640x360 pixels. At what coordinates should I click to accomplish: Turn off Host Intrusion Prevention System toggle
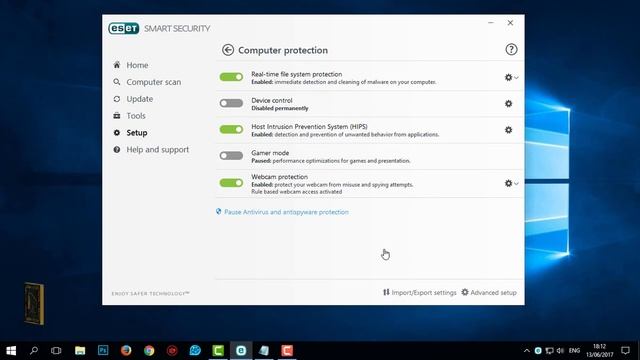[x=231, y=129]
